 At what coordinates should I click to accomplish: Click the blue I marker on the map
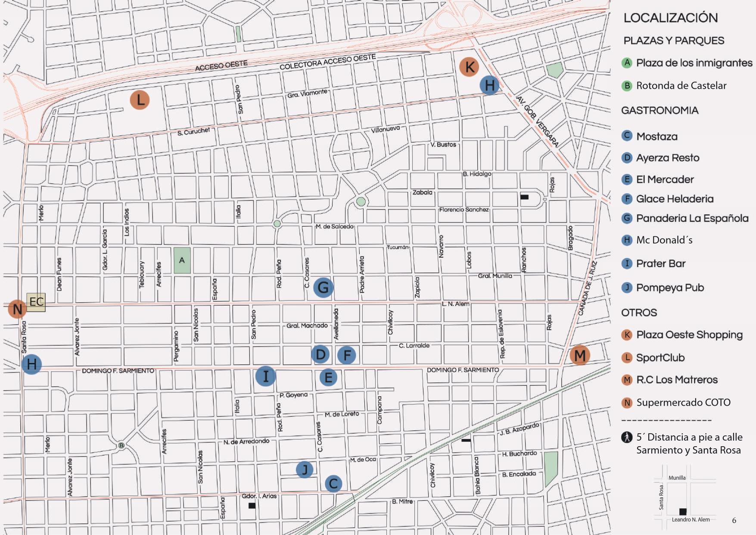click(266, 376)
